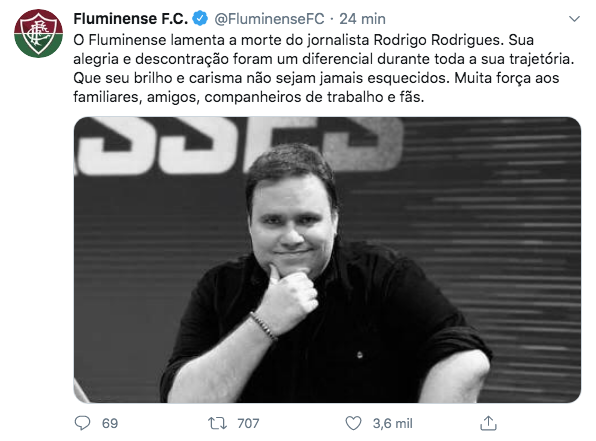Click the line starting 'Que seu brilho'
The image size is (596, 441).
tap(316, 78)
